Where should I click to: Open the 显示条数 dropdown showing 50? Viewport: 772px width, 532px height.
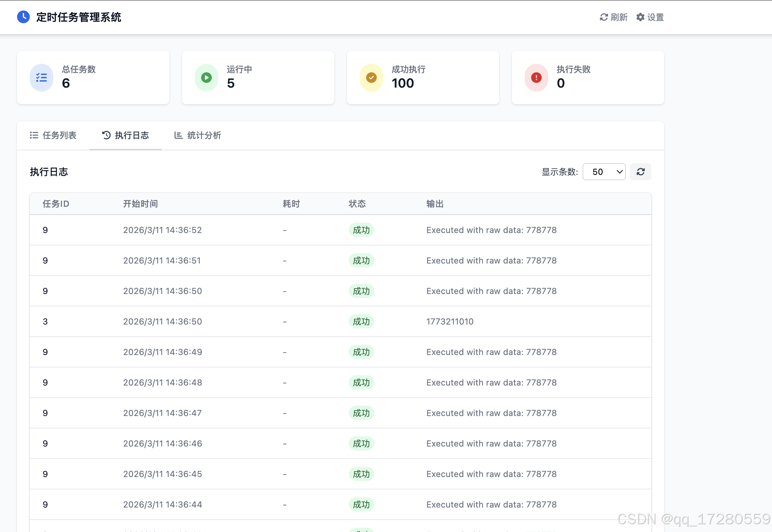[604, 172]
